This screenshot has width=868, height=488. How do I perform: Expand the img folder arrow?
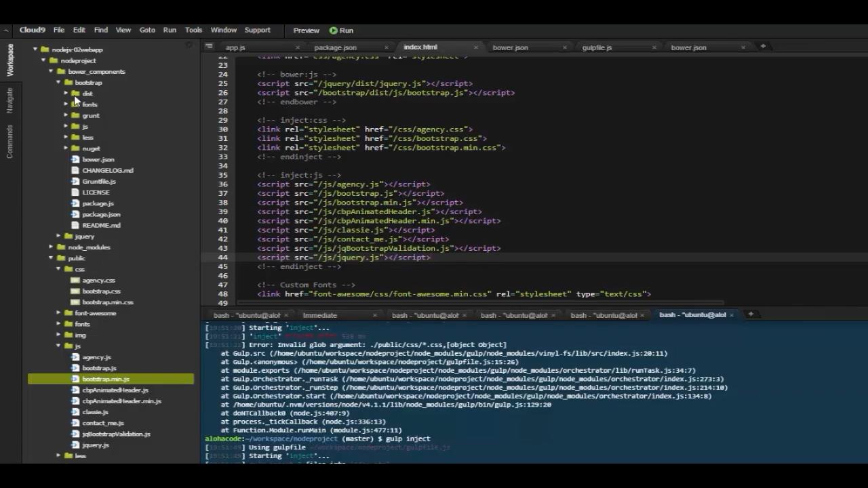pyautogui.click(x=58, y=335)
